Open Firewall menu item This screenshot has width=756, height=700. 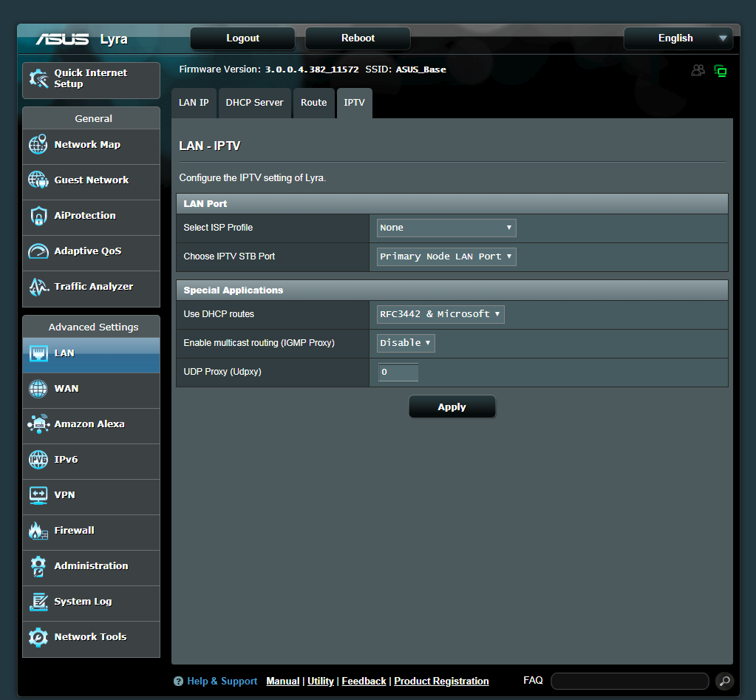(x=91, y=533)
